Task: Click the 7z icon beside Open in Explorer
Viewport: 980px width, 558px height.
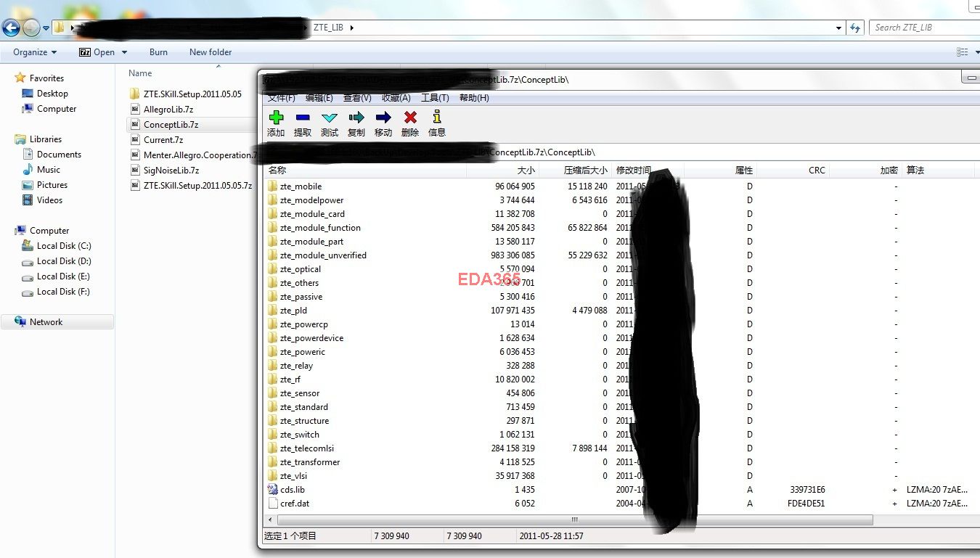Action: pos(85,52)
